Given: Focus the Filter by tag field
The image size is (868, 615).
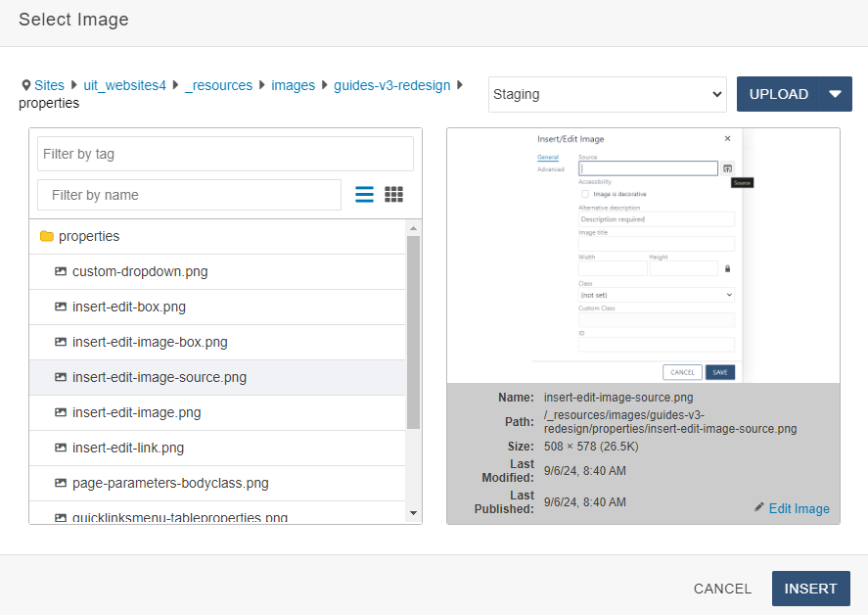Looking at the screenshot, I should 225,154.
